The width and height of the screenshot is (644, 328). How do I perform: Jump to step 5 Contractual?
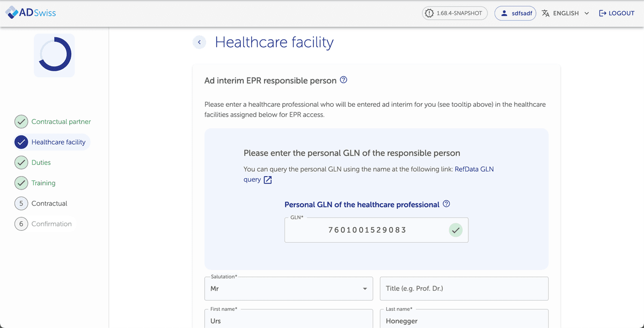pos(49,203)
